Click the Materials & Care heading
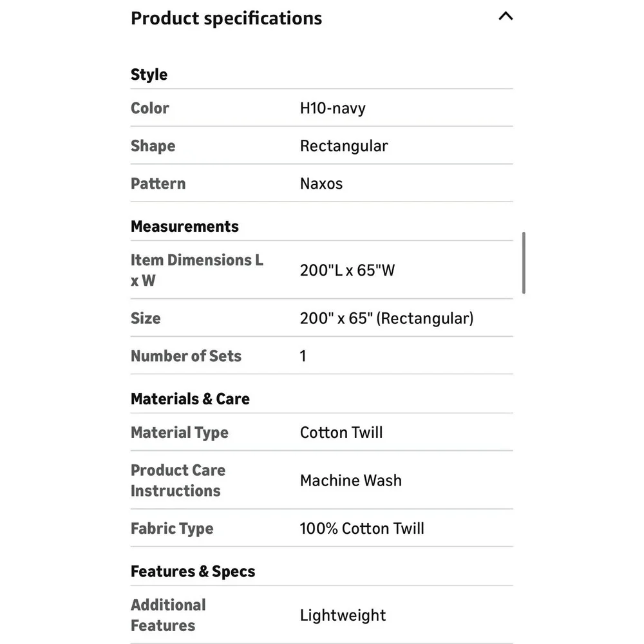 click(190, 399)
